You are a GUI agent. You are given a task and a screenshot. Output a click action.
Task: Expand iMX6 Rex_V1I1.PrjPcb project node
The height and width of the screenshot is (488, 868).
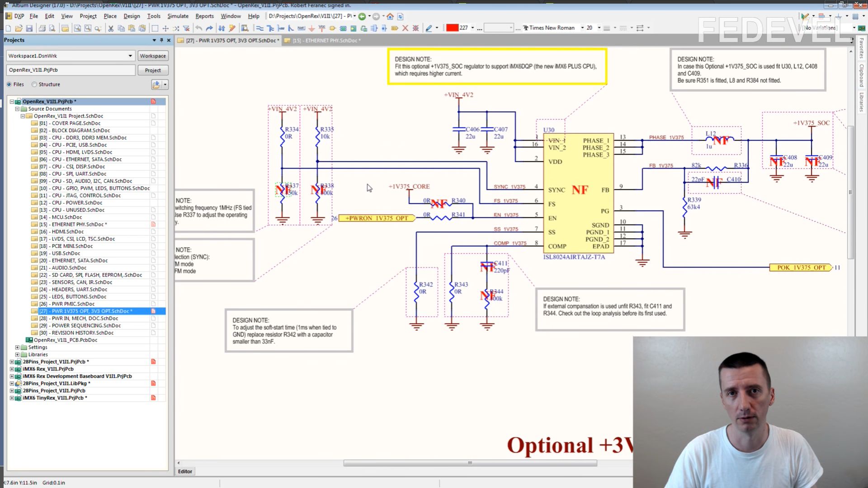pyautogui.click(x=12, y=369)
